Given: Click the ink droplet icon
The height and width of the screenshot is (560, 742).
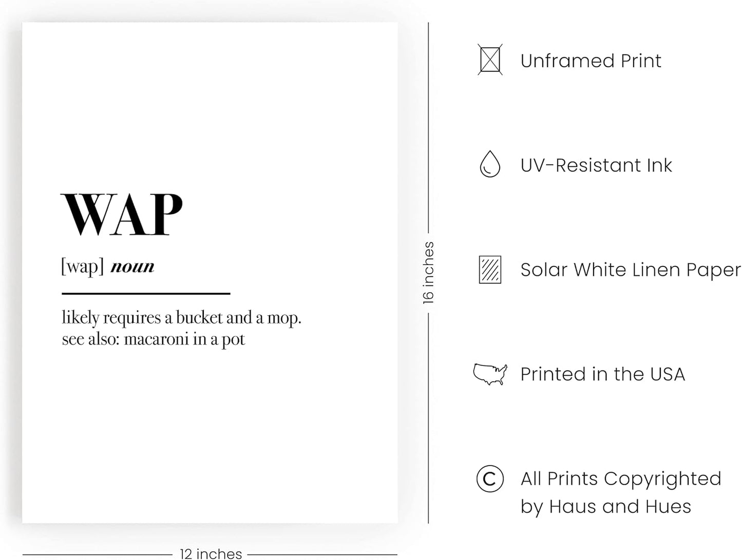Looking at the screenshot, I should coord(490,164).
